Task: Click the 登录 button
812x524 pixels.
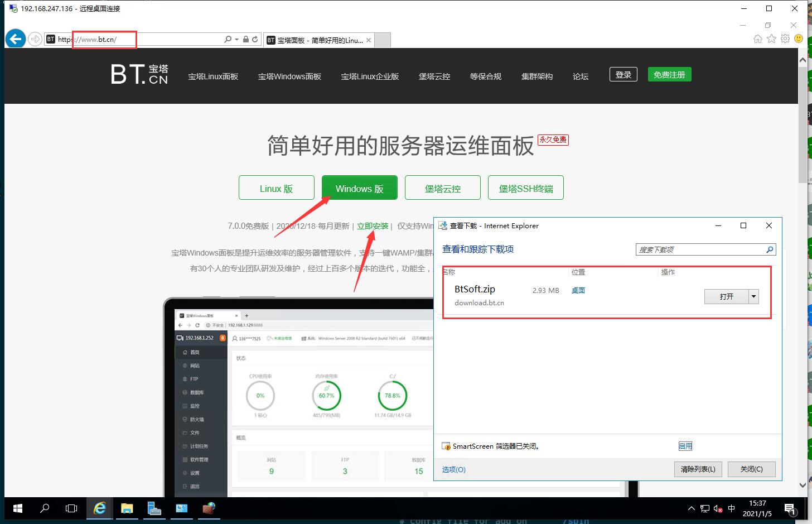Action: pos(623,75)
